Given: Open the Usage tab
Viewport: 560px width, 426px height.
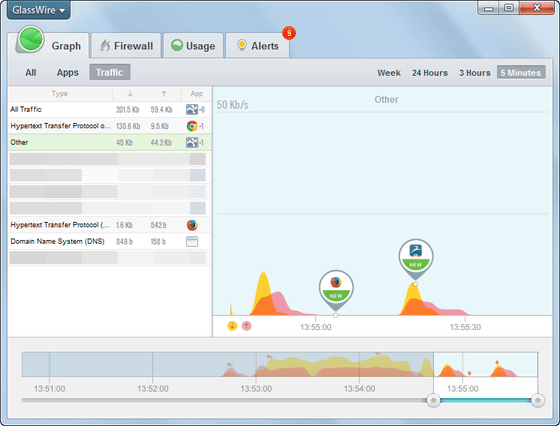Looking at the screenshot, I should 193,46.
